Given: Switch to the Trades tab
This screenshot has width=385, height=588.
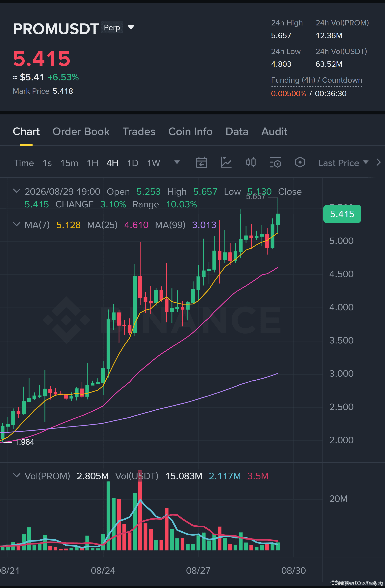Looking at the screenshot, I should 139,132.
